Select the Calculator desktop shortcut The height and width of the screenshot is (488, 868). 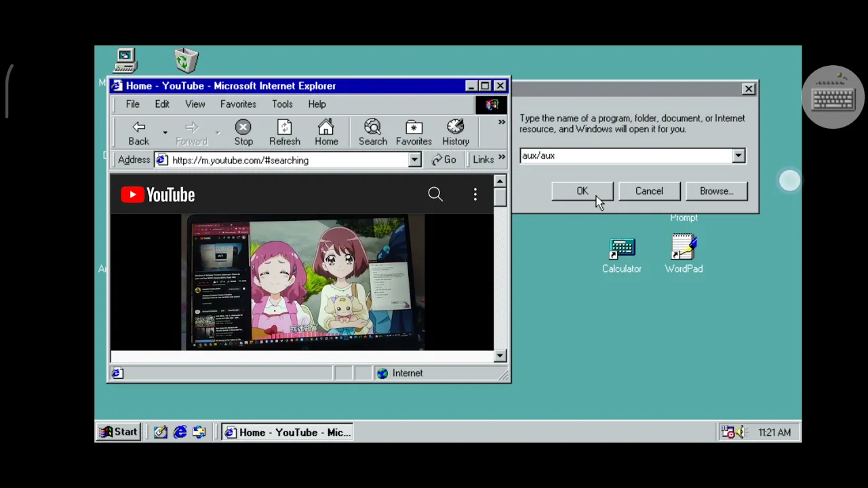click(622, 256)
